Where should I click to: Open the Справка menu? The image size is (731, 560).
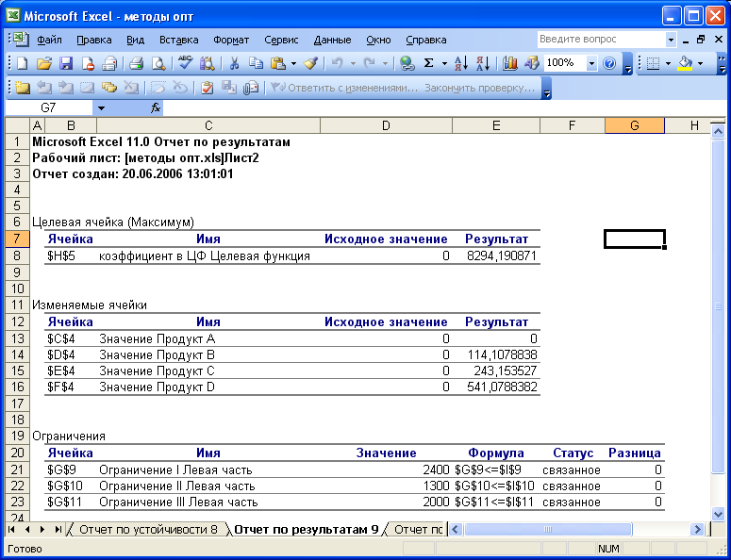click(x=426, y=40)
